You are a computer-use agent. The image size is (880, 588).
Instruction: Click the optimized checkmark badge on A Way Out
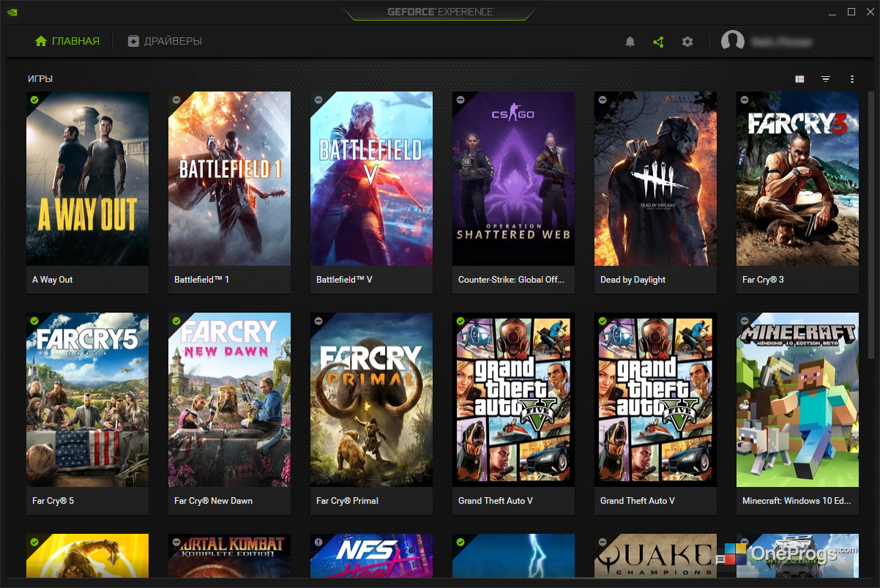[x=34, y=100]
